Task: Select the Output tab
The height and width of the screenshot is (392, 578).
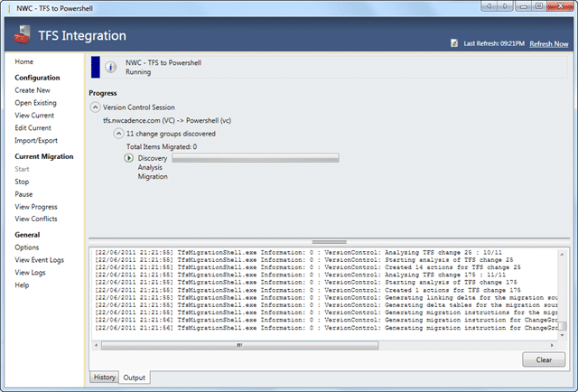Action: 135,378
